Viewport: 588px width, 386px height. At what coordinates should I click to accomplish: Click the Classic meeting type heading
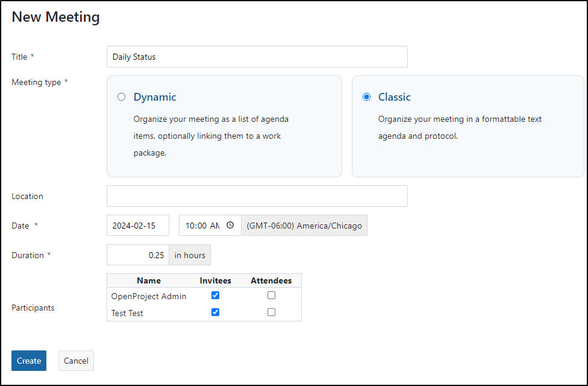pos(394,97)
